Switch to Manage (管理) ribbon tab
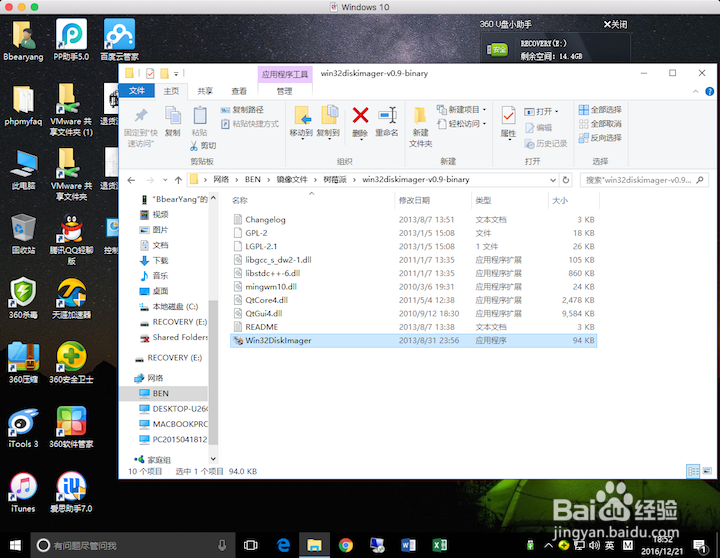 click(284, 91)
